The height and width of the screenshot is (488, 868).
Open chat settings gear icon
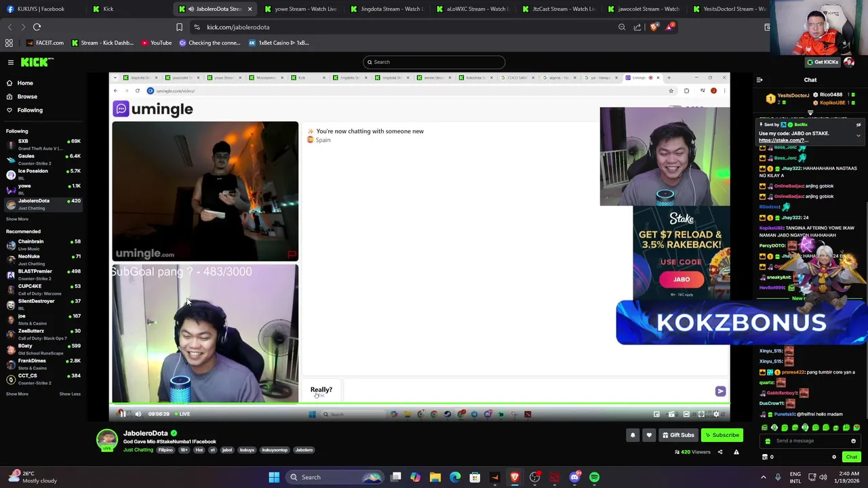[x=834, y=457]
